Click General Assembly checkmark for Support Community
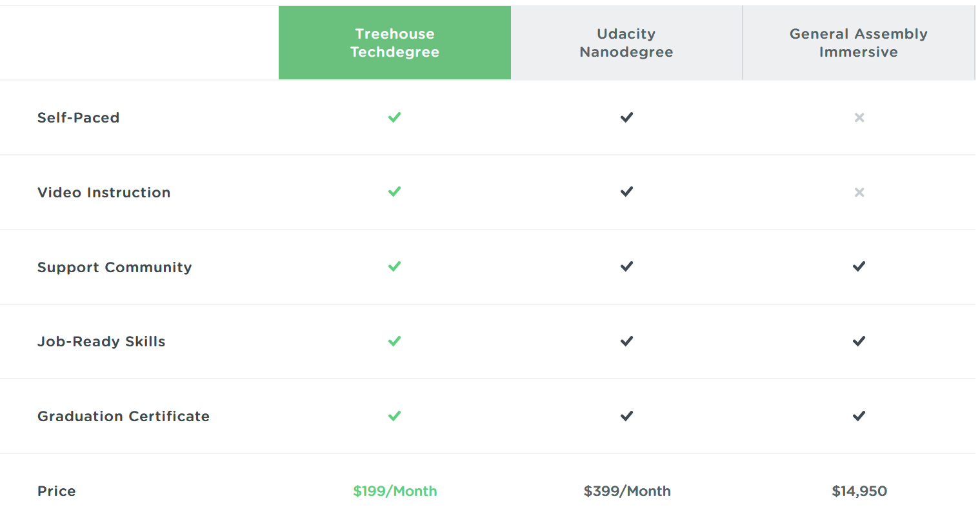This screenshot has width=980, height=514. 859,266
